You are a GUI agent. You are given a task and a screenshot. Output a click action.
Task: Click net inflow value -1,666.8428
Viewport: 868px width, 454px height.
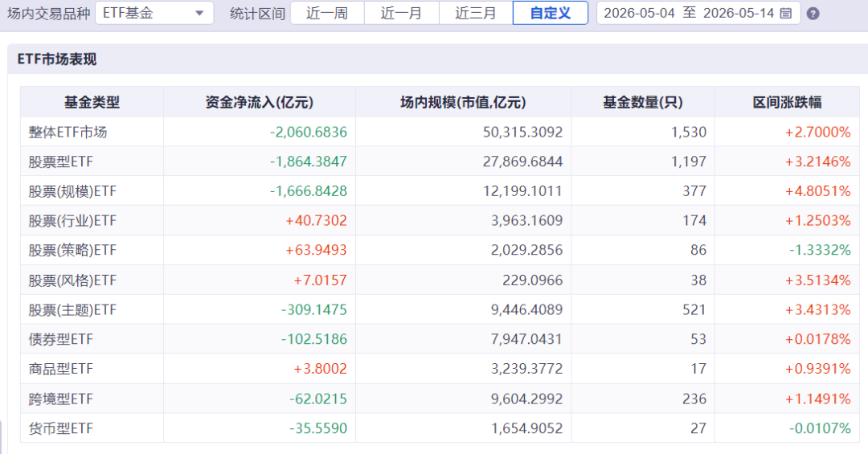point(309,191)
